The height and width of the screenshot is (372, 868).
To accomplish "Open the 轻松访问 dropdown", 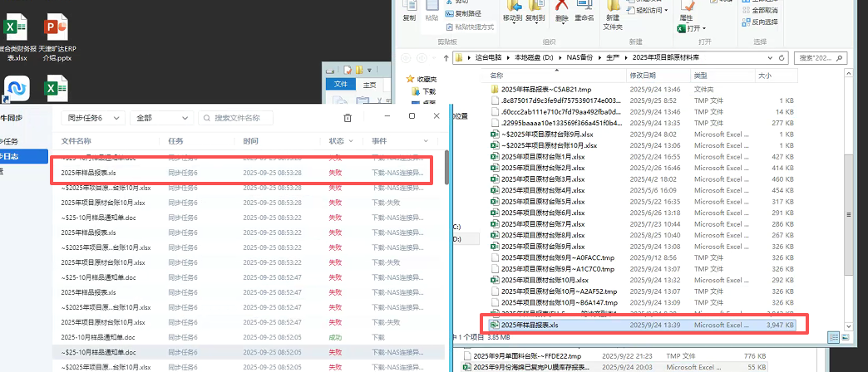I will tap(649, 11).
